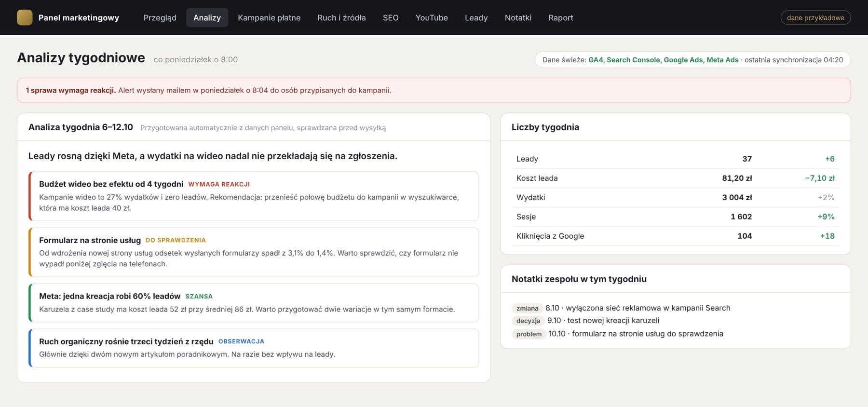Image resolution: width=868 pixels, height=407 pixels.
Task: Click the '1 sprawa wymaga reakcji' alert banner
Action: coord(434,90)
